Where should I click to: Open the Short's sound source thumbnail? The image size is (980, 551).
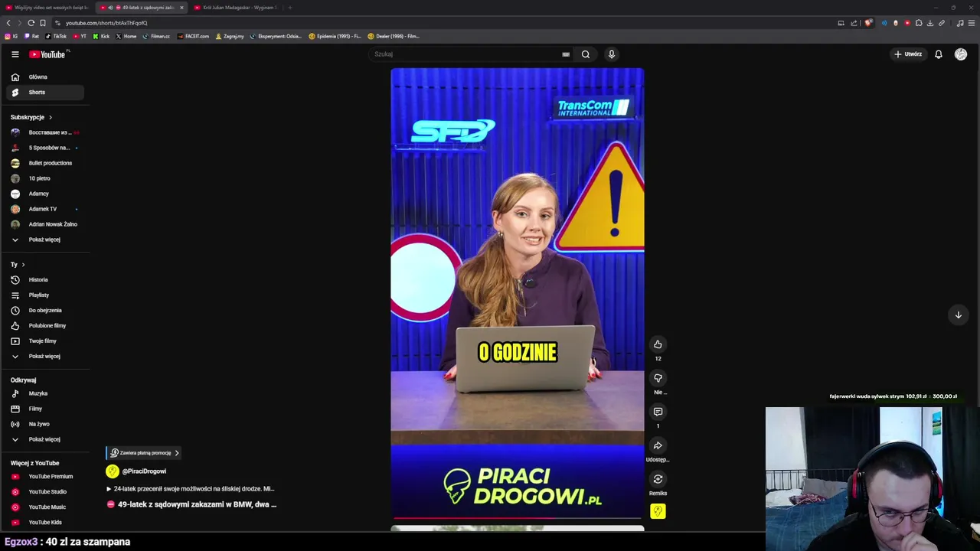tap(658, 511)
